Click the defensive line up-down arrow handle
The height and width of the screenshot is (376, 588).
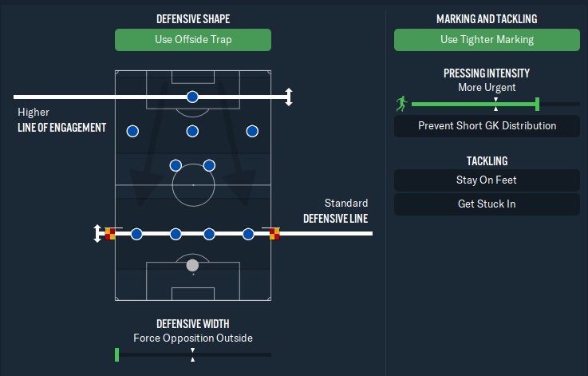97,234
